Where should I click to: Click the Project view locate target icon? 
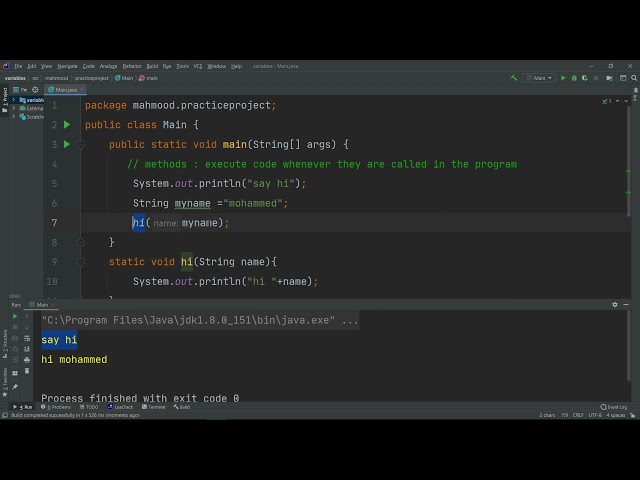35,90
